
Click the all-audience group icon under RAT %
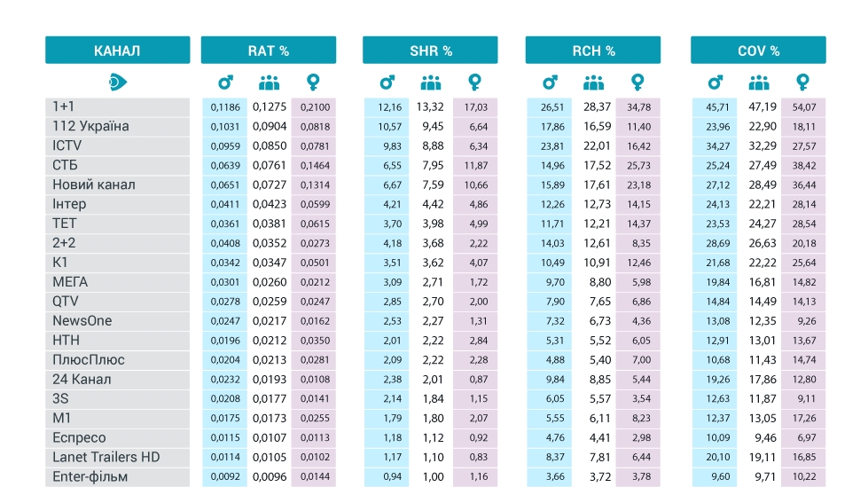click(x=269, y=82)
